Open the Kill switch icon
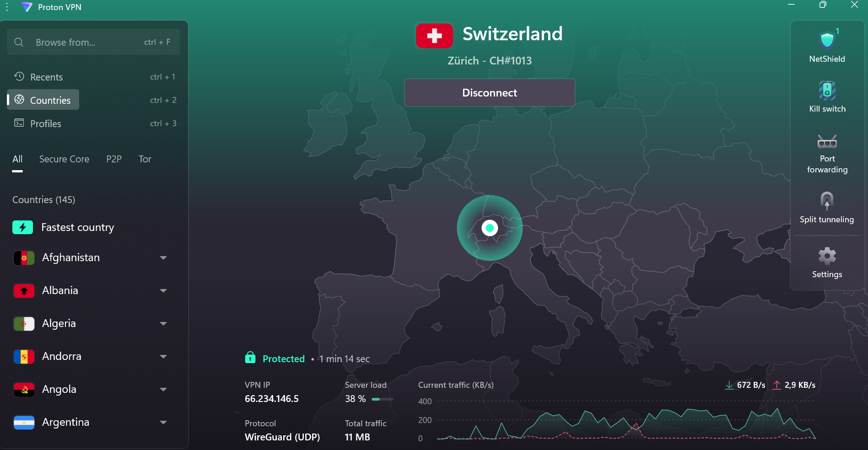868x450 pixels. point(827,91)
